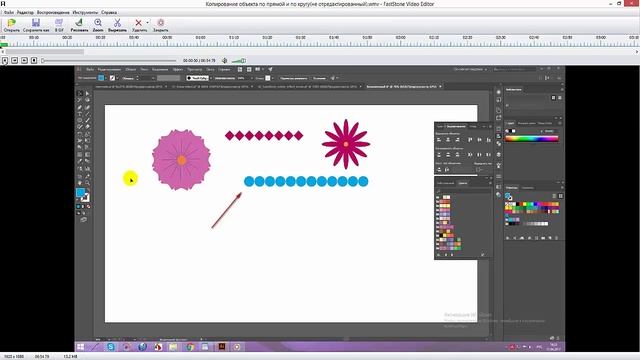Select the Eraser tool
This screenshot has height=360, width=640.
pyautogui.click(x=87, y=127)
